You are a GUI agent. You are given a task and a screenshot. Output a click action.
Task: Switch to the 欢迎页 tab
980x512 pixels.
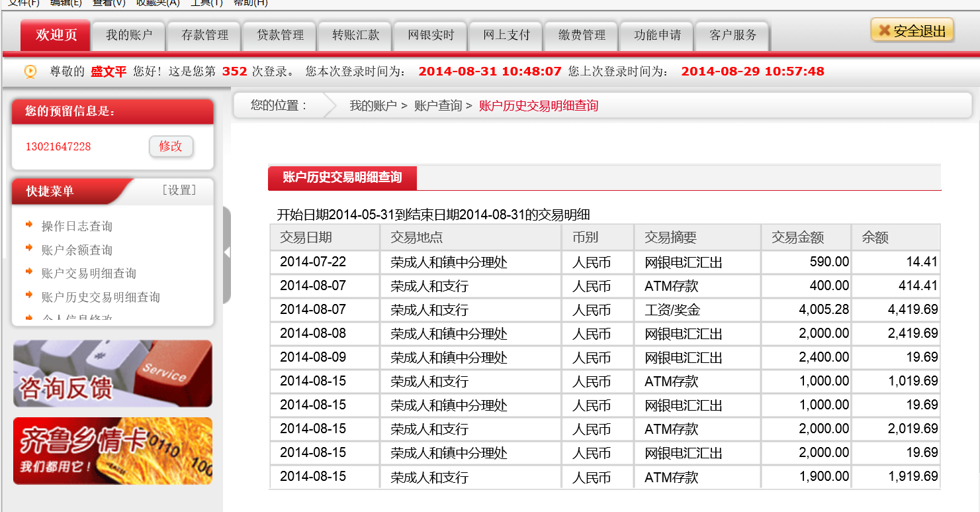(x=56, y=35)
